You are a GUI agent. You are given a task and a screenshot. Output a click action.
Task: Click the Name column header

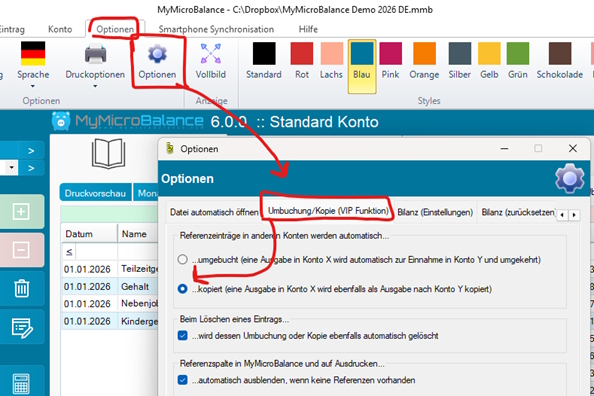pos(138,234)
